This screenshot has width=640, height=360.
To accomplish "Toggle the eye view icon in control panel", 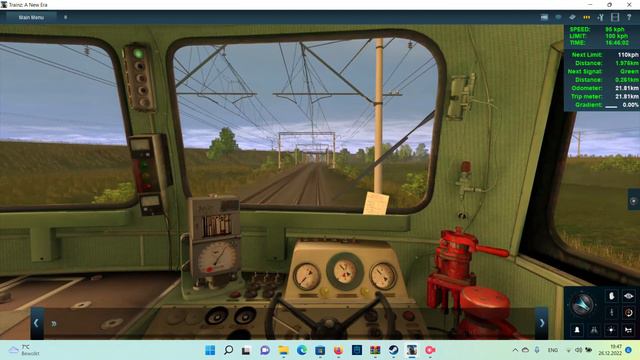I will [629, 296].
